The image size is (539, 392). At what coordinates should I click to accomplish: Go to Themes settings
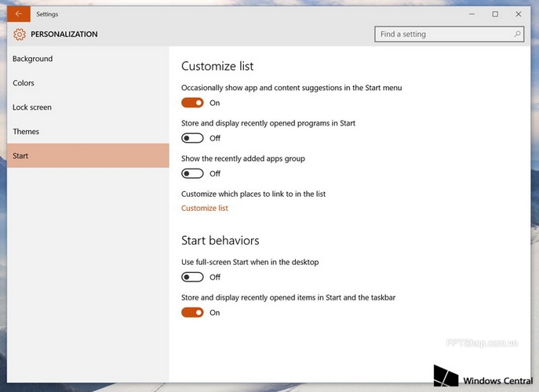click(88, 132)
